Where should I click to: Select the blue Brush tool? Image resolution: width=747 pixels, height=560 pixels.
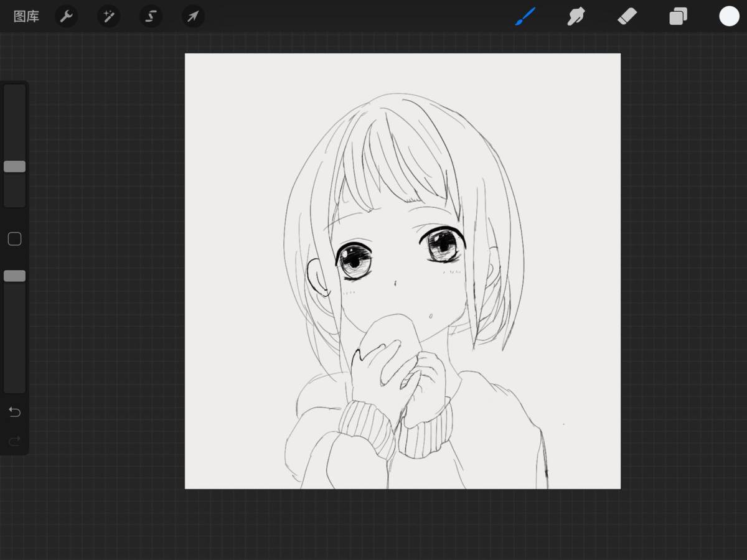(x=525, y=16)
